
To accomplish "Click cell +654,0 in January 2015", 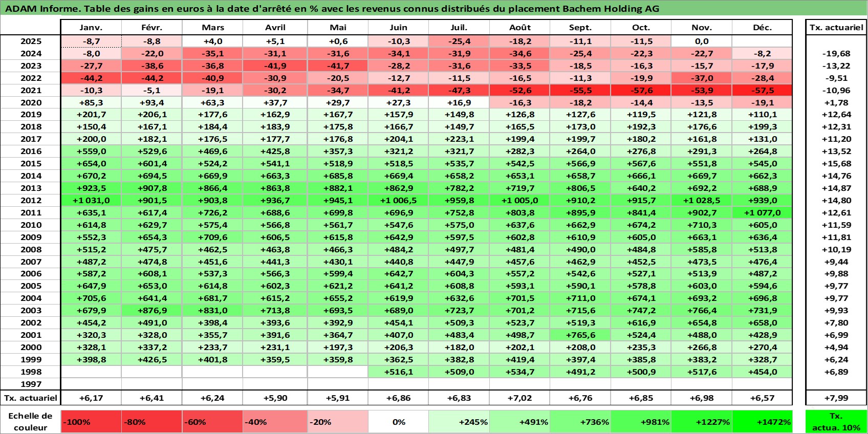I will click(91, 164).
